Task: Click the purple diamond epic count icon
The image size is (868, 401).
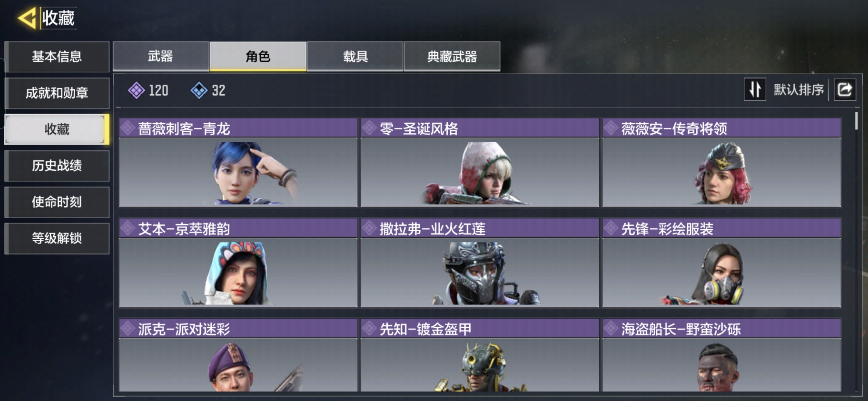Action: (137, 90)
